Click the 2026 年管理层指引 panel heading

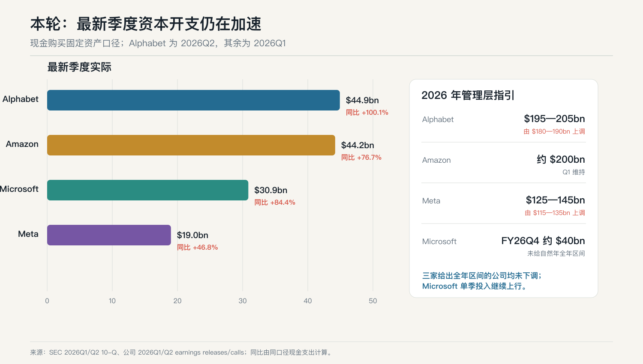[x=468, y=95]
